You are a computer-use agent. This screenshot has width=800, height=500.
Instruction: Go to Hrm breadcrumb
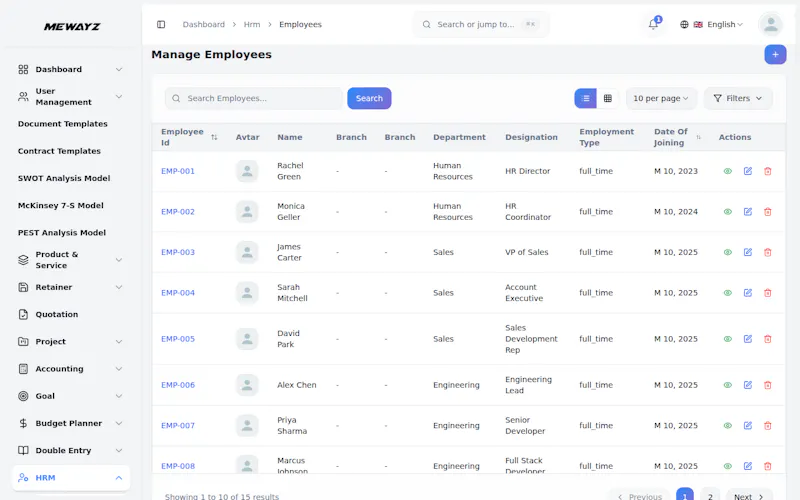[252, 24]
